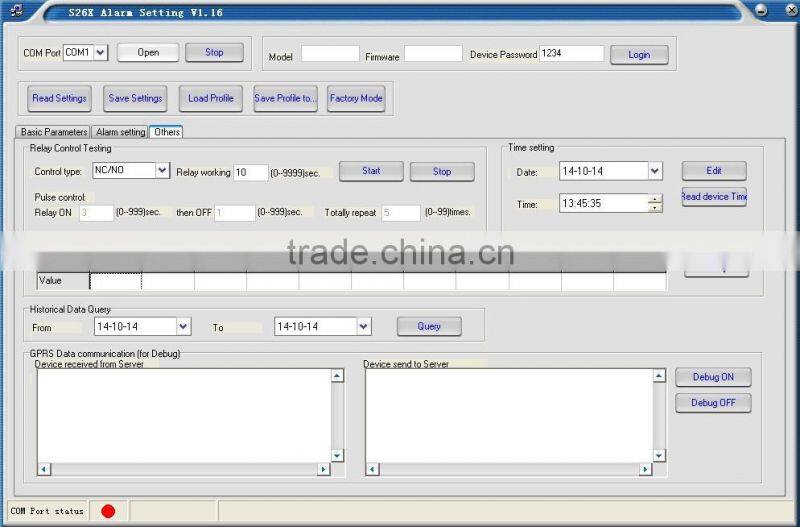Screen dimensions: 800x527
Task: Turn Debug ON
Action: coord(713,378)
